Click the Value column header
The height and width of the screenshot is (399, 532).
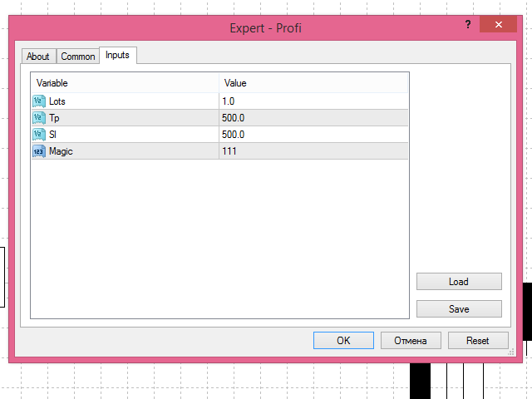pyautogui.click(x=313, y=83)
